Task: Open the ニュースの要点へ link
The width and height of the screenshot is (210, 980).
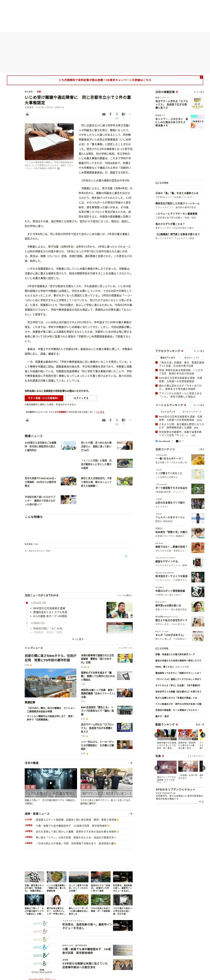Action: (x=125, y=595)
